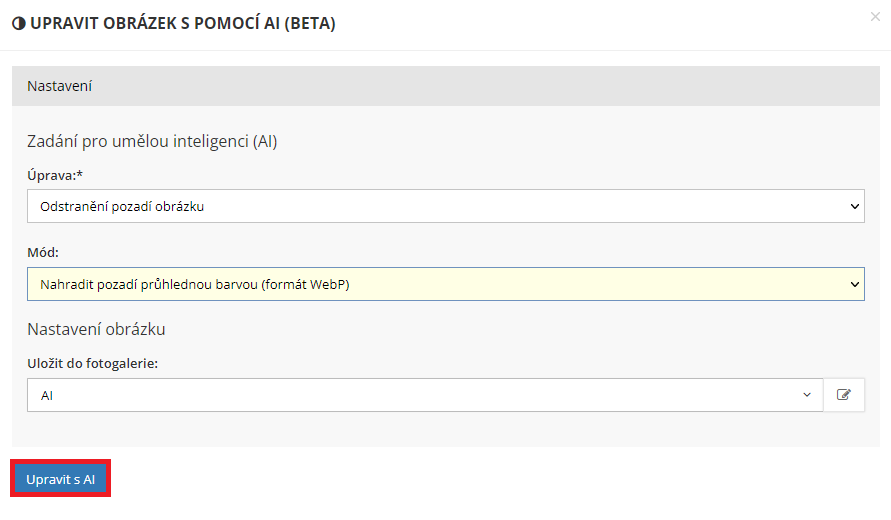Click the AI value in gallery field

click(x=47, y=395)
